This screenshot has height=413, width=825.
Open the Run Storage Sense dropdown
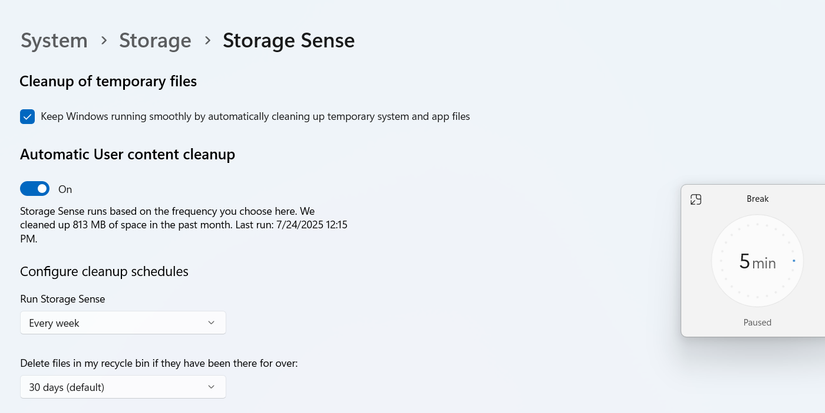pyautogui.click(x=122, y=323)
